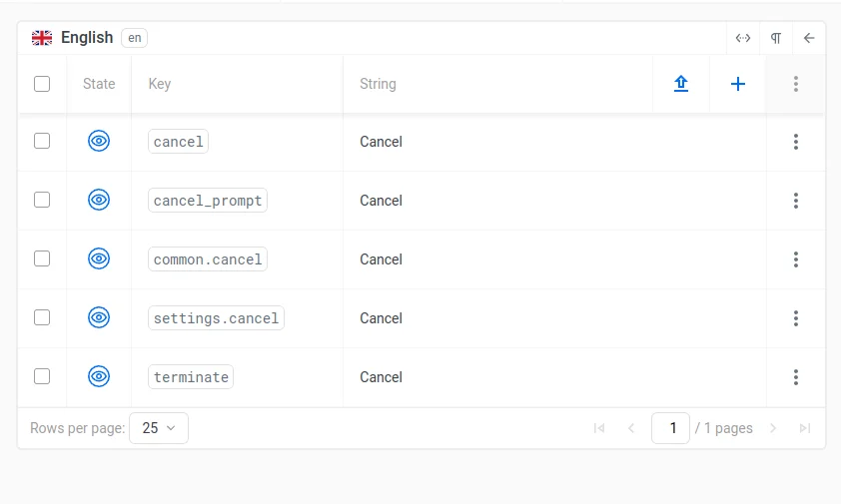The height and width of the screenshot is (504, 841).
Task: Toggle the code view icon in English header
Action: 743,38
